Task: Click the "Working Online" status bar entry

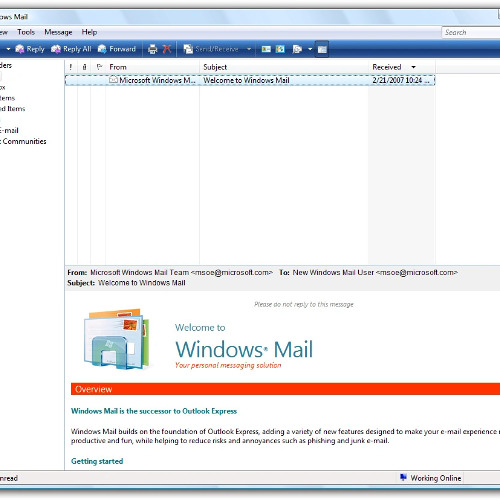Action: (436, 478)
